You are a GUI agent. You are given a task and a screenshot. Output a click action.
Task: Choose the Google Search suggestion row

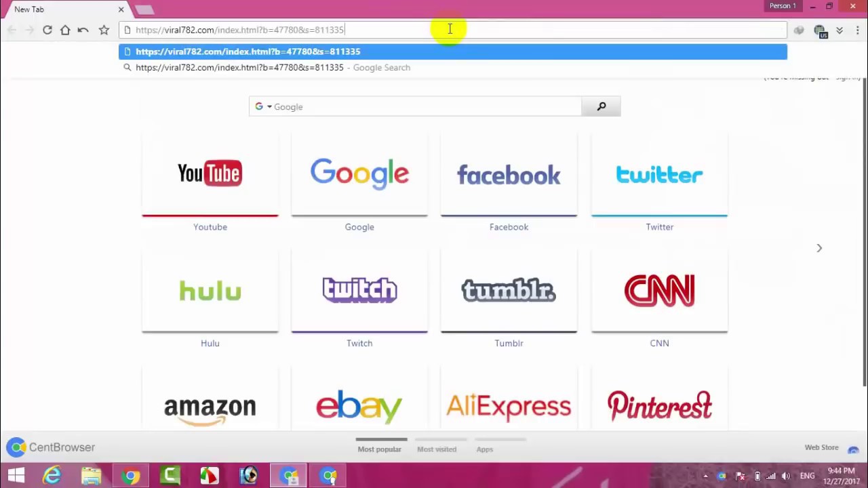pyautogui.click(x=453, y=67)
